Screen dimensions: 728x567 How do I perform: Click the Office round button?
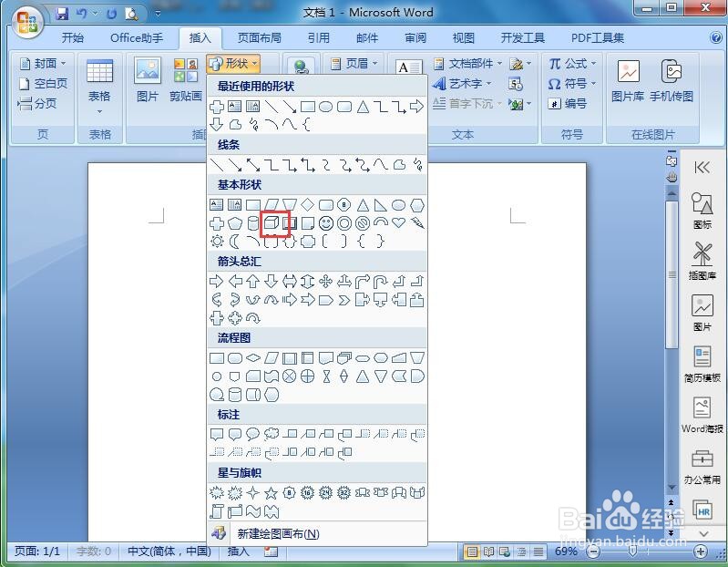pyautogui.click(x=27, y=21)
